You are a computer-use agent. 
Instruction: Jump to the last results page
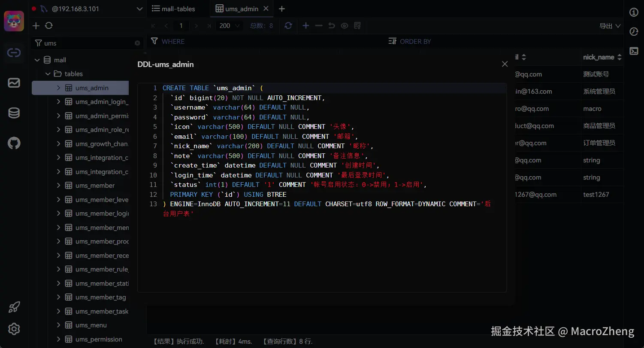coord(209,26)
